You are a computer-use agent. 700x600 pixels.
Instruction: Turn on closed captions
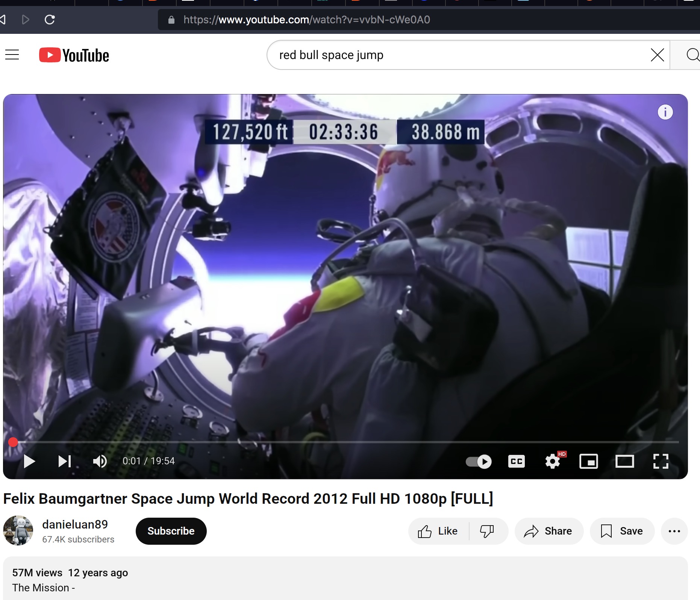pos(516,461)
